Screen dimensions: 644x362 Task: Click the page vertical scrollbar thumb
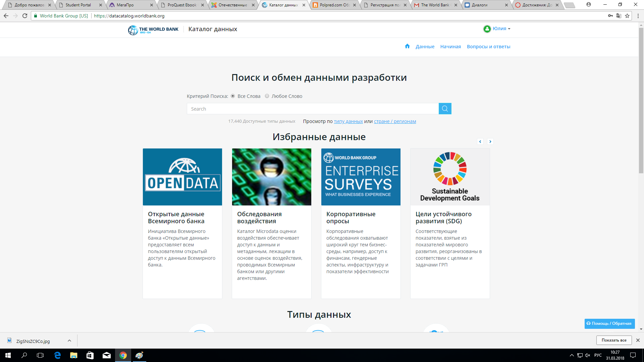pos(641,101)
